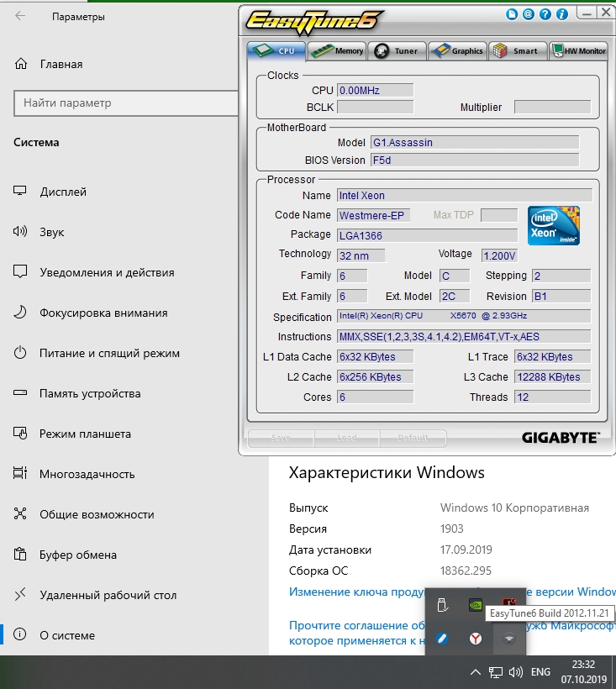Click the blue pen tray icon
The width and height of the screenshot is (616, 689).
pos(442,639)
